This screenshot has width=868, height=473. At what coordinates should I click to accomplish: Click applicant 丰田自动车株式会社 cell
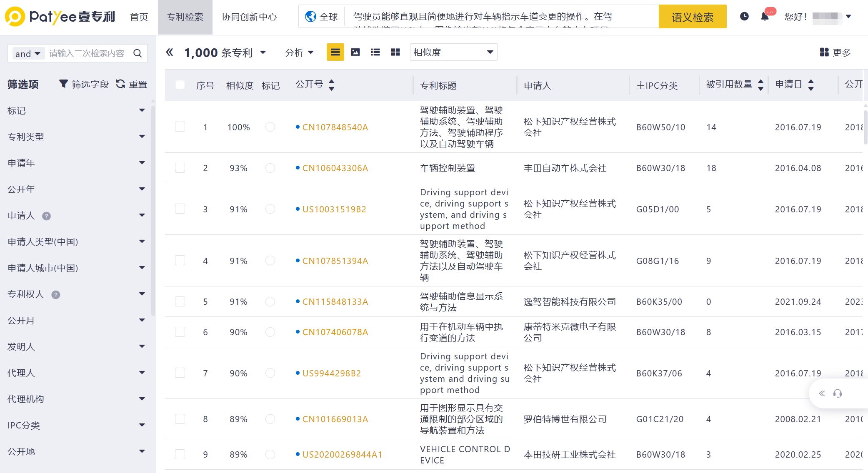(565, 168)
